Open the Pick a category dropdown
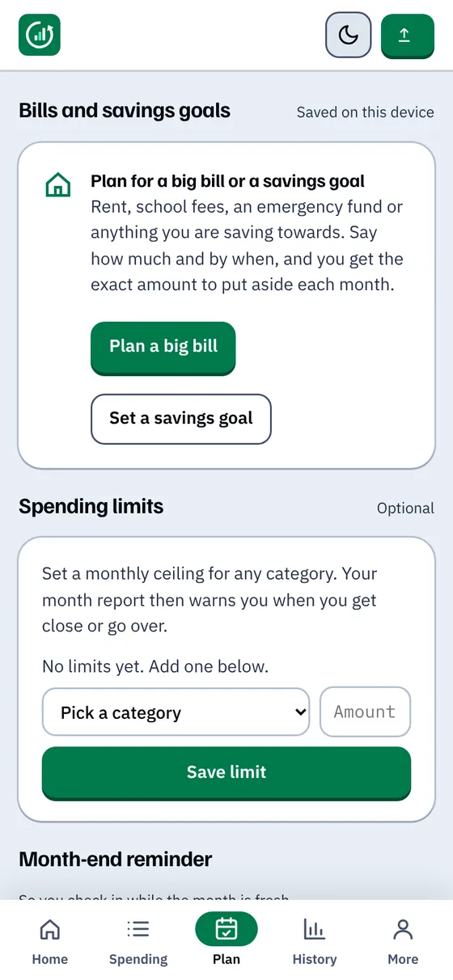The height and width of the screenshot is (980, 453). pos(176,712)
